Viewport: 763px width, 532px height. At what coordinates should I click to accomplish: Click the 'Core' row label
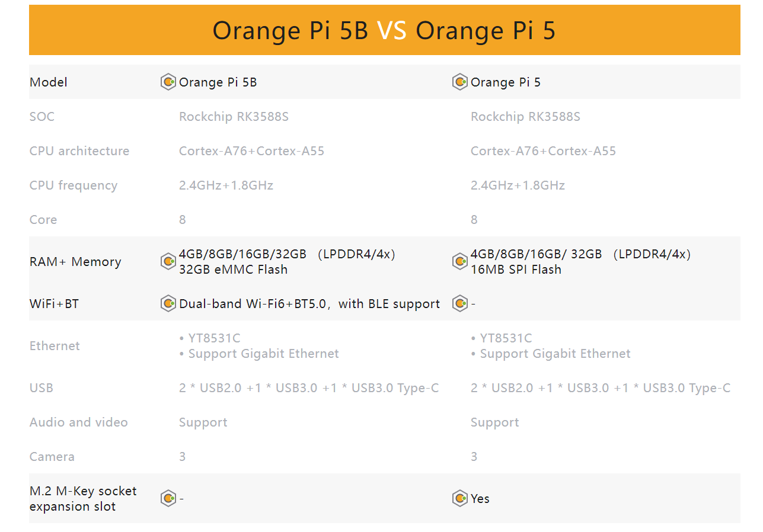coord(43,219)
